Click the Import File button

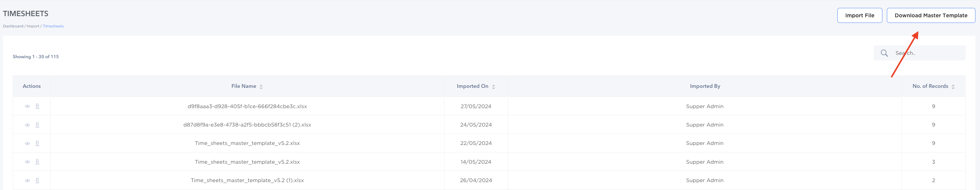(859, 16)
